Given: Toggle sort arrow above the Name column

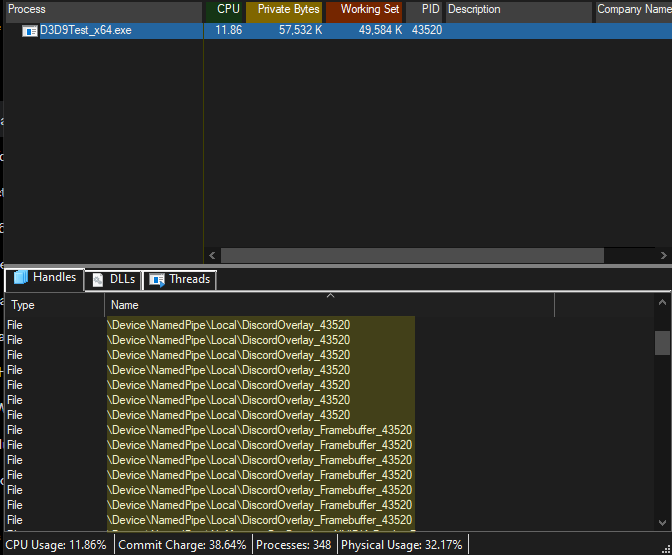Looking at the screenshot, I should click(330, 296).
